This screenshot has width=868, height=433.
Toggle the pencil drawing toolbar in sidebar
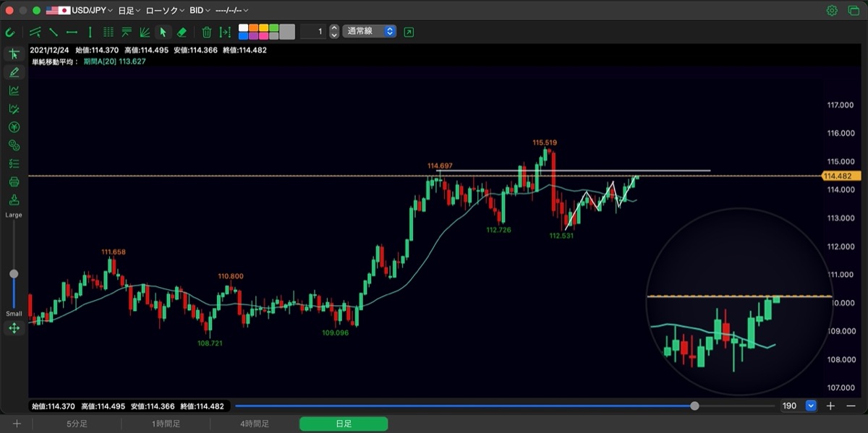(14, 72)
